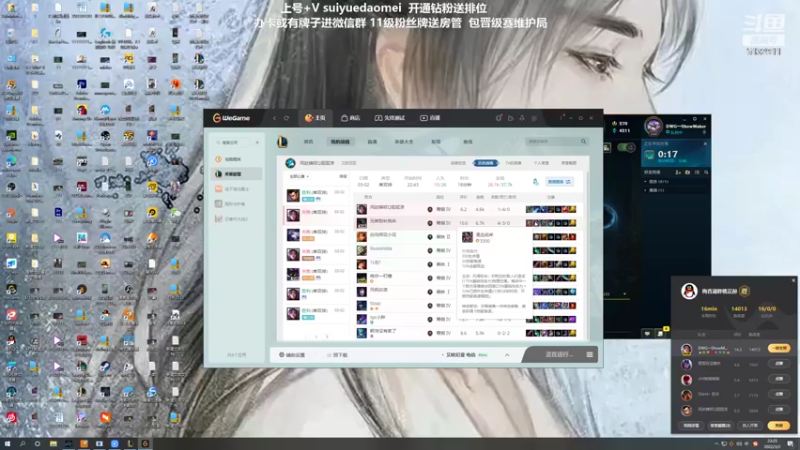Viewport: 800px width, 450px height.
Task: Click the WeGame logo in the title bar
Action: [x=231, y=118]
